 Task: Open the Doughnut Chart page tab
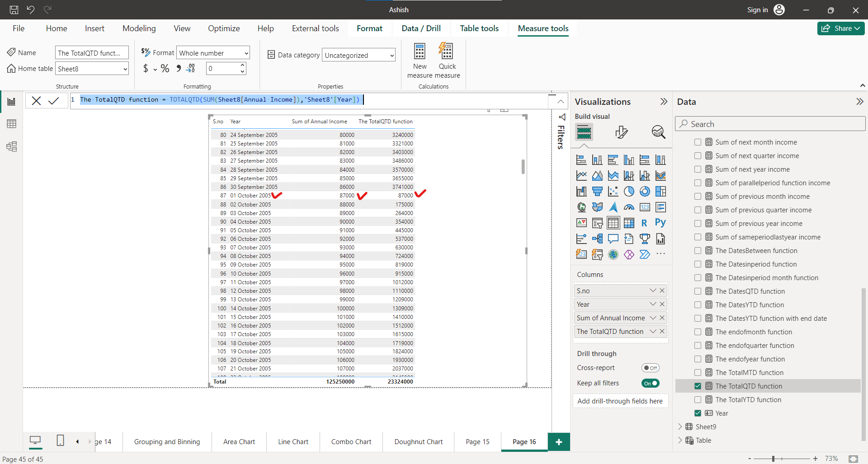[x=418, y=441]
